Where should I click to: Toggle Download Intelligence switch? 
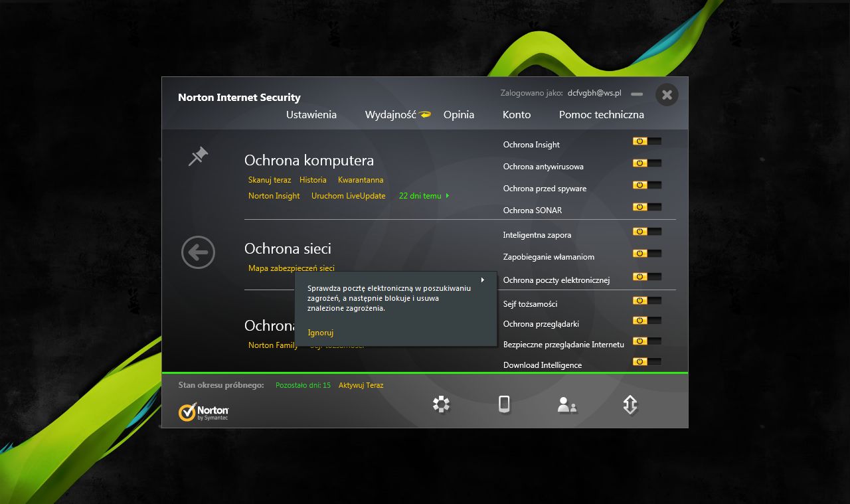pos(647,361)
